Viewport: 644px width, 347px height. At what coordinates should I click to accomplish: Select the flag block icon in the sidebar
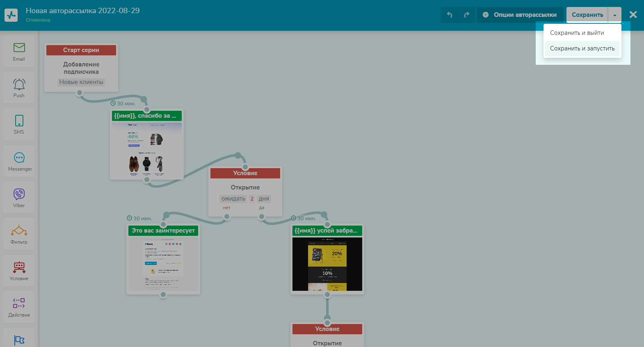click(19, 340)
